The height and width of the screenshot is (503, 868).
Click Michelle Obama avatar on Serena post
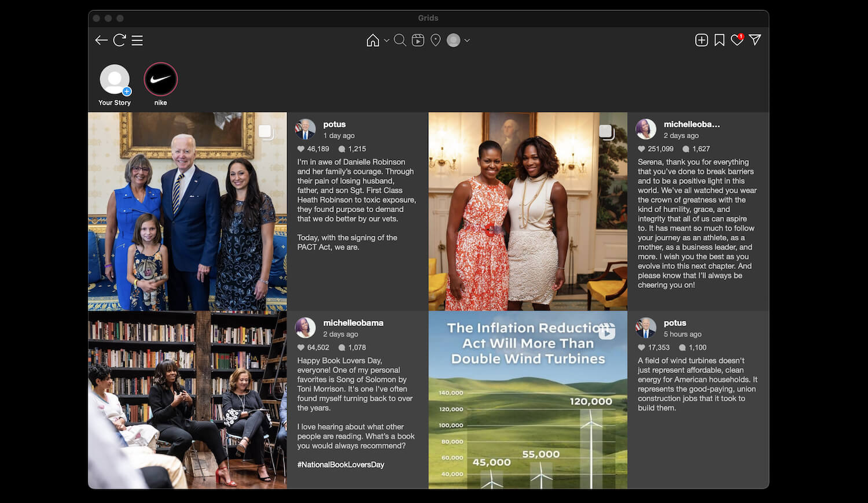(646, 130)
